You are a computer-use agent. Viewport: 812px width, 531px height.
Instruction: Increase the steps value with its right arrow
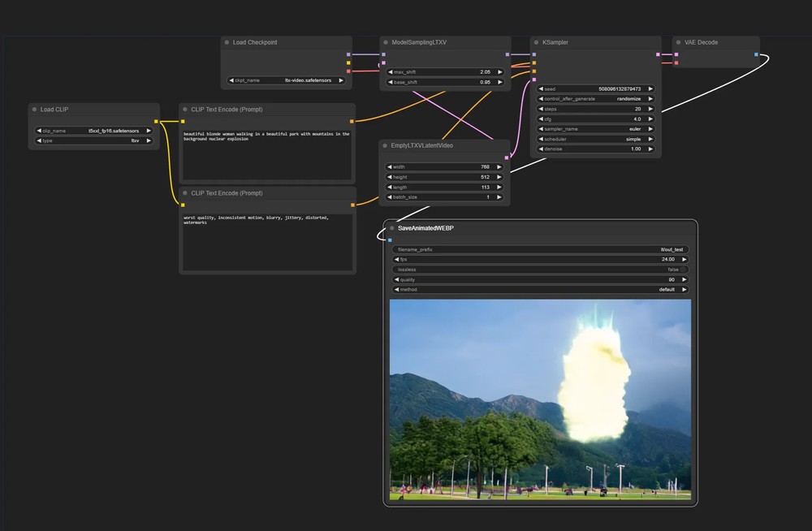point(650,109)
